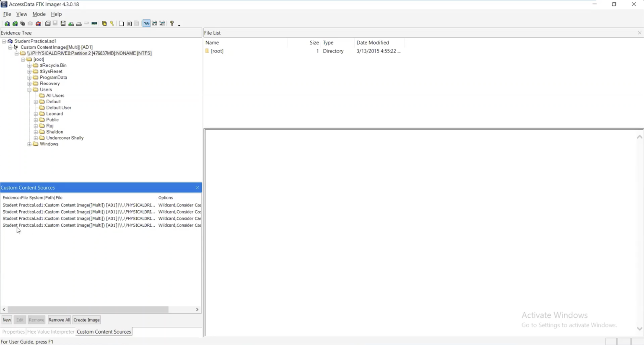
Task: Click the Create Disk Image icon
Action: 47,24
